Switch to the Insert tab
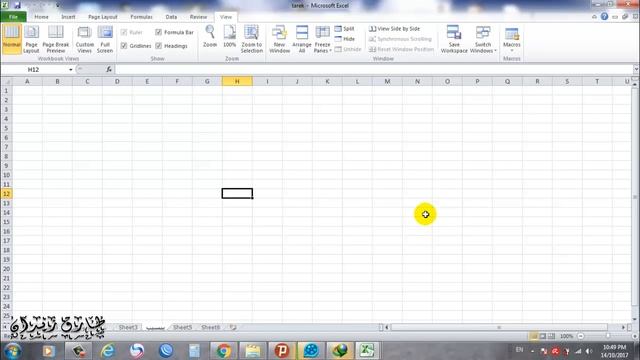This screenshot has height=360, width=640. pos(68,17)
